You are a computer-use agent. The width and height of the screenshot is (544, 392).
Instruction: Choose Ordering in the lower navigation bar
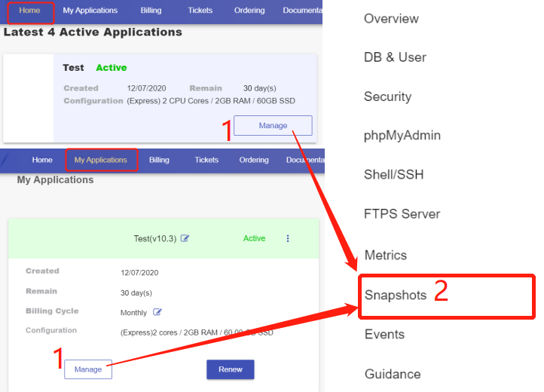click(254, 160)
